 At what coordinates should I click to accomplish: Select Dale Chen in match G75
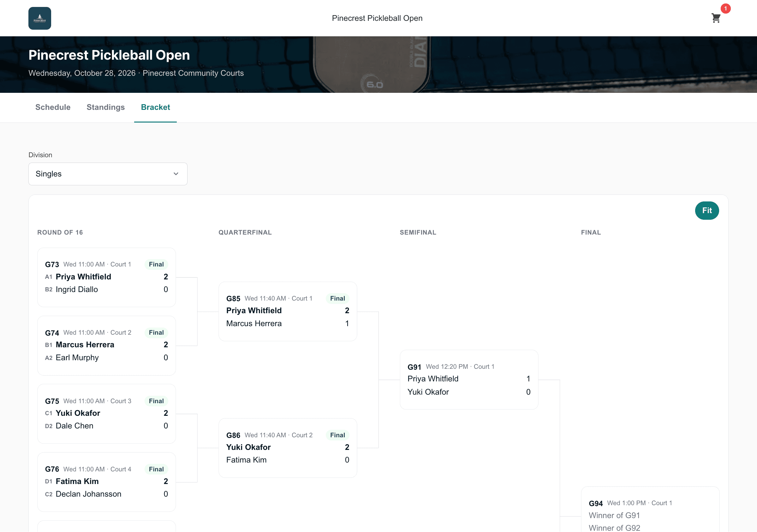point(75,426)
